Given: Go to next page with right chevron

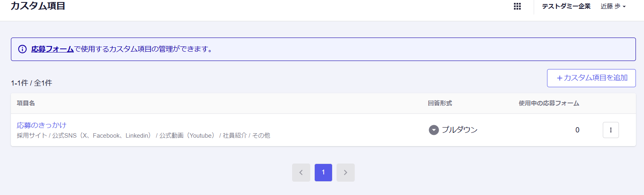Looking at the screenshot, I should coord(345,172).
